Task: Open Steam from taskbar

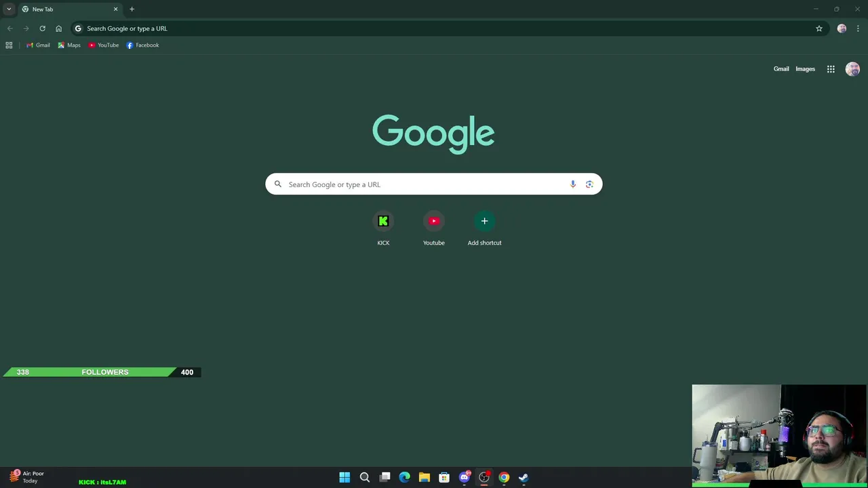Action: tap(524, 477)
